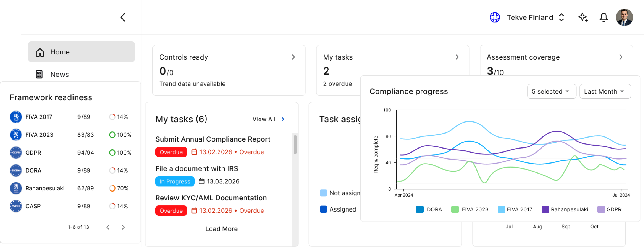The width and height of the screenshot is (644, 247).
Task: Collapse the sidebar with the back chevron
Action: [123, 17]
